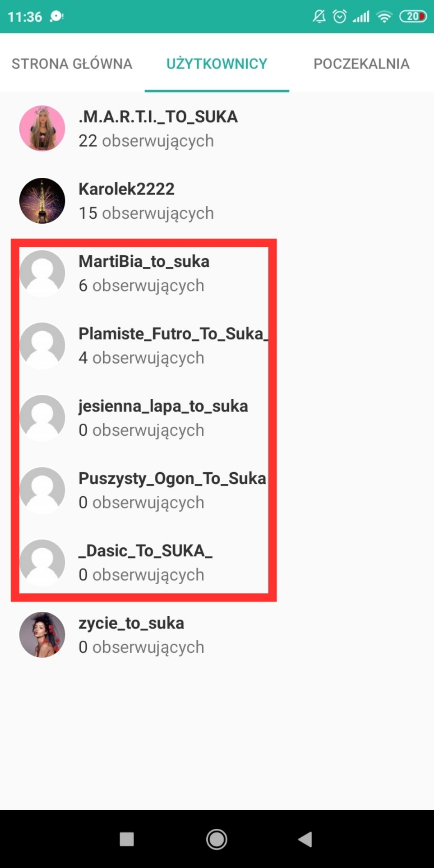Tap Karolek2222 Eiffel Tower avatar
Viewport: 434px width, 868px height.
pyautogui.click(x=42, y=201)
